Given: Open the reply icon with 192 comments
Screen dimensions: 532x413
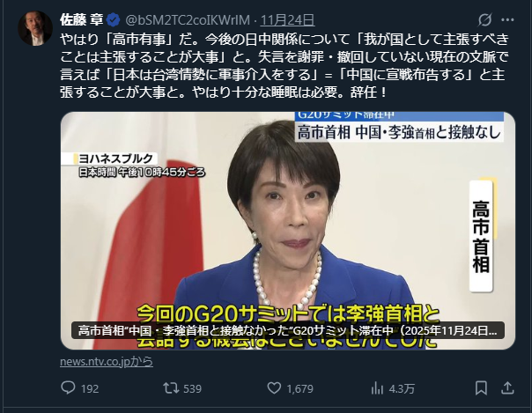Looking at the screenshot, I should pos(68,387).
